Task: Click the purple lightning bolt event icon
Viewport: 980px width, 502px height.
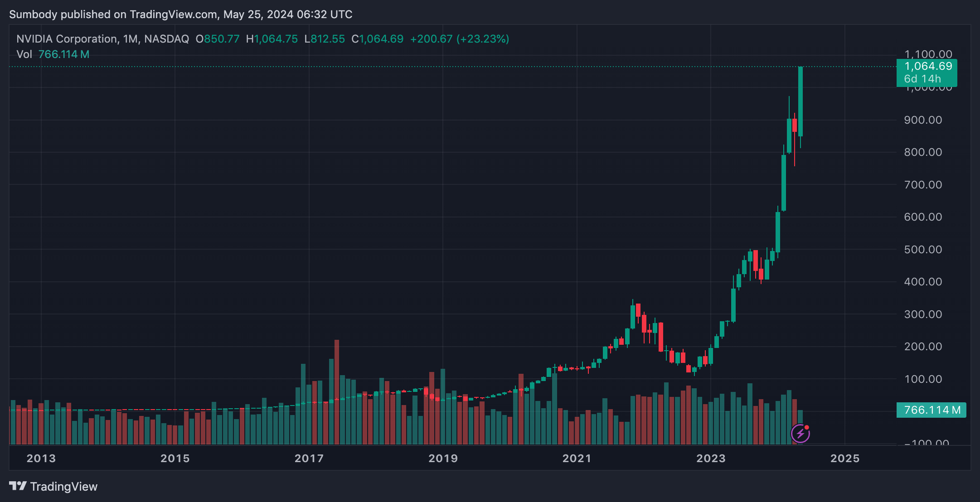Action: [x=800, y=434]
